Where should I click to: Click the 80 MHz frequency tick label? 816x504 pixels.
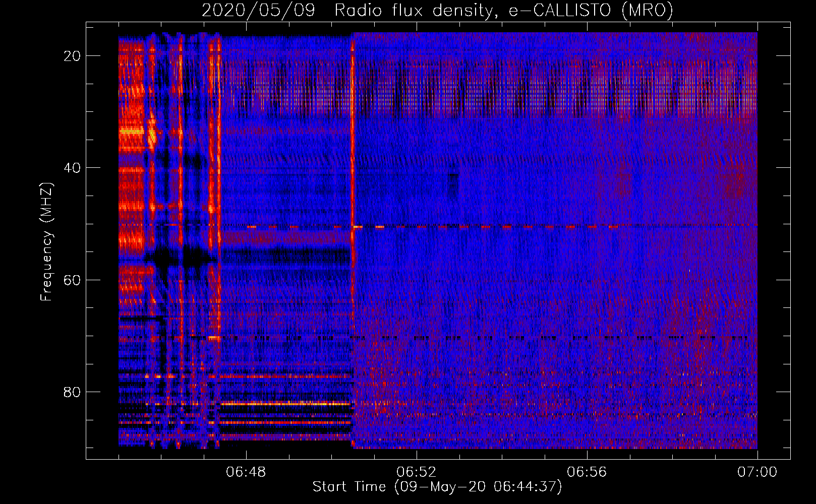[x=73, y=392]
